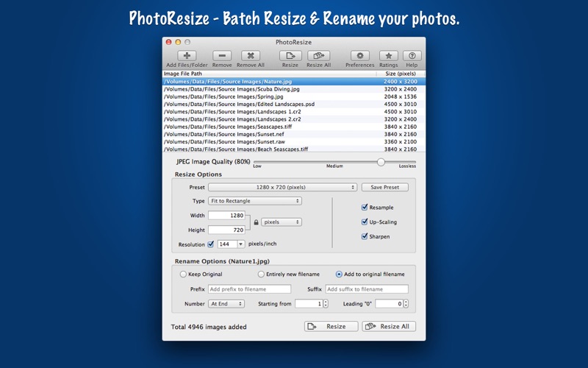
Task: Click the Total 4946 images added text
Action: [x=209, y=327]
